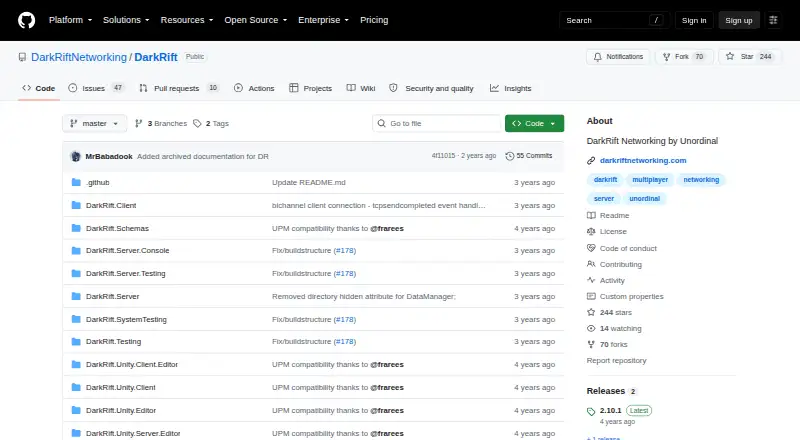Click the GitHub logo icon
The height and width of the screenshot is (440, 800).
(x=27, y=20)
